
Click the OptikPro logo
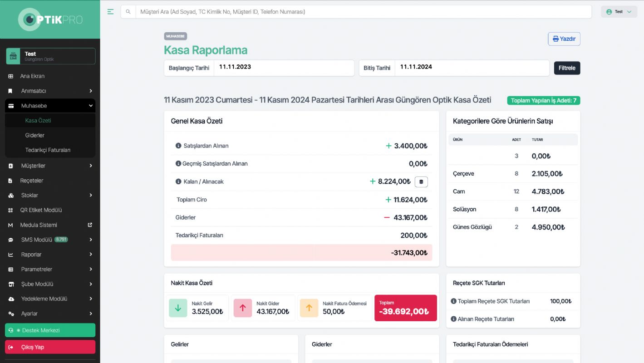(x=50, y=20)
